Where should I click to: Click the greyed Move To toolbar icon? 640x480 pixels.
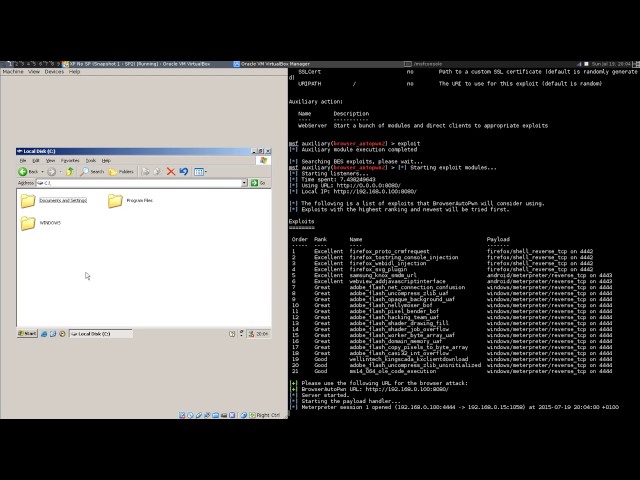[145, 172]
